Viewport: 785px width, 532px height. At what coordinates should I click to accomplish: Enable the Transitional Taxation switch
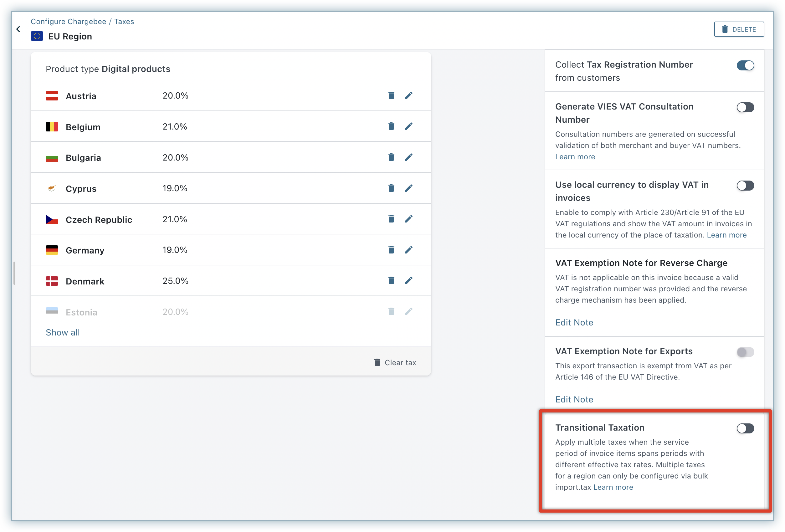(x=745, y=429)
